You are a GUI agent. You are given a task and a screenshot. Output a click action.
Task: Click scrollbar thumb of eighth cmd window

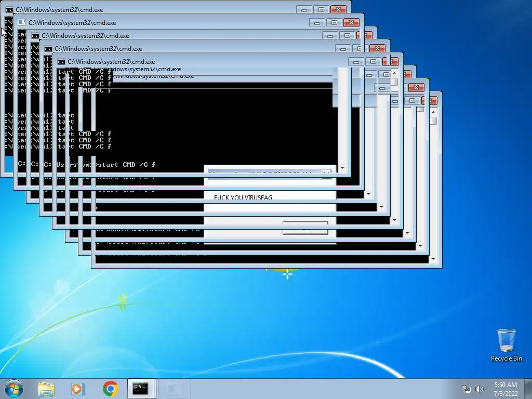coord(433,121)
